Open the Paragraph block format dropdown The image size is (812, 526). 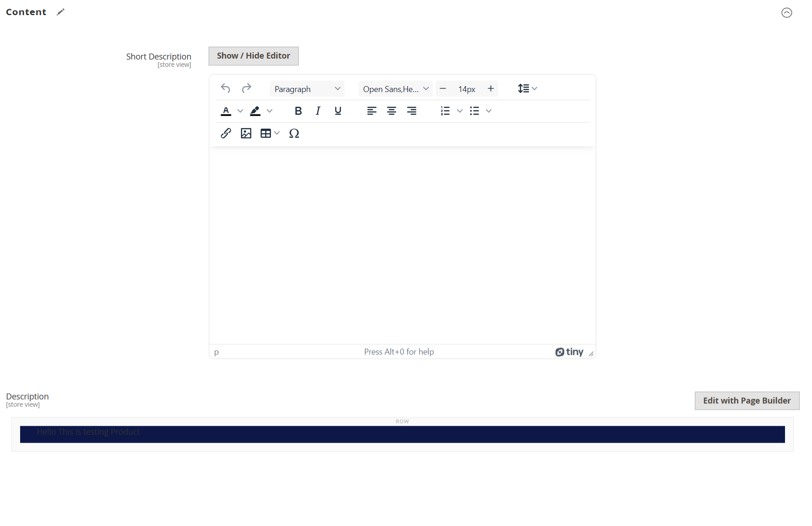click(x=307, y=89)
